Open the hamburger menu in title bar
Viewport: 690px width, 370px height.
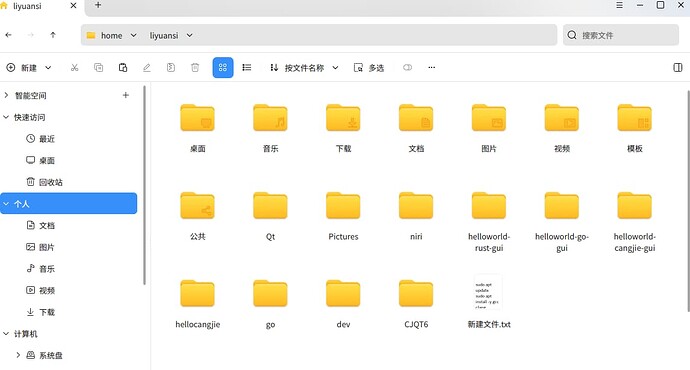point(619,5)
